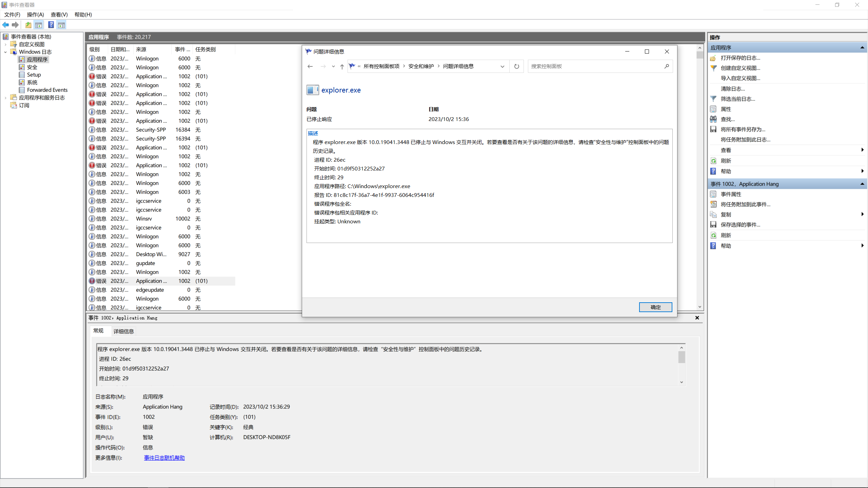Collapse the 应用程序 actions section

(x=862, y=48)
